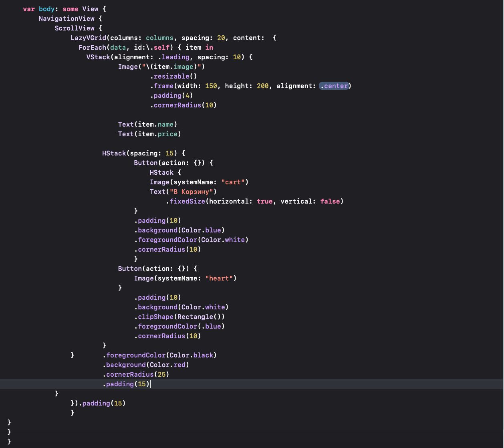This screenshot has width=504, height=448.
Task: Click the "}).padding(15)" closing line
Action: coord(98,403)
